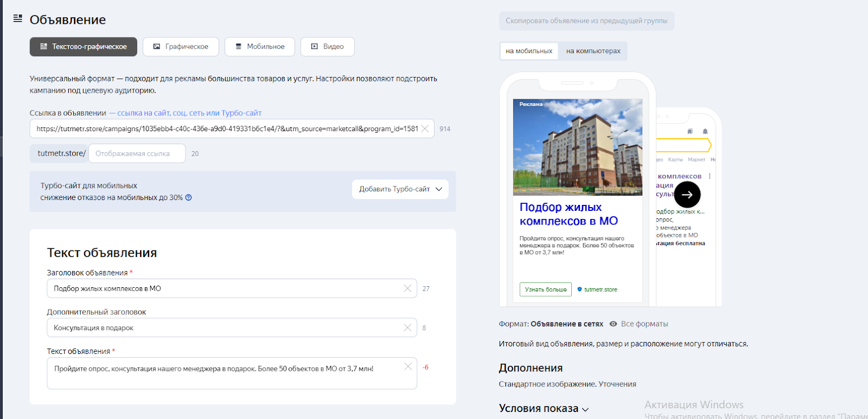Click the tutmetr.store link in preview
The image size is (868, 419).
pos(601,289)
